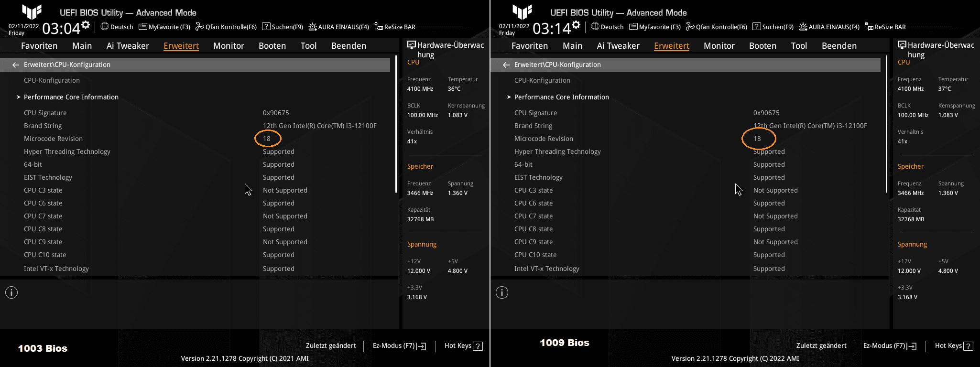Click info icon in 1009 Bios help area

[x=502, y=292]
